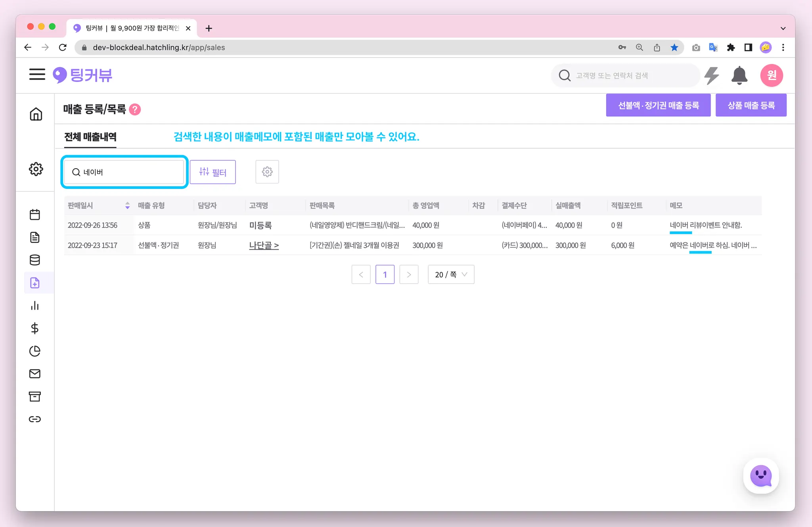Viewport: 812px width, 527px height.
Task: Open the chatbot assistant bubble
Action: pos(760,476)
